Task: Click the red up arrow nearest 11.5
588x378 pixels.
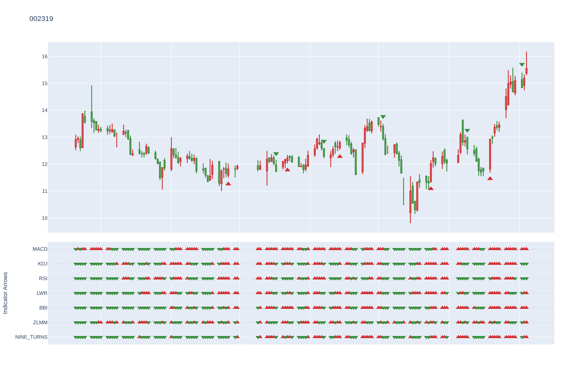Action: pyautogui.click(x=490, y=178)
